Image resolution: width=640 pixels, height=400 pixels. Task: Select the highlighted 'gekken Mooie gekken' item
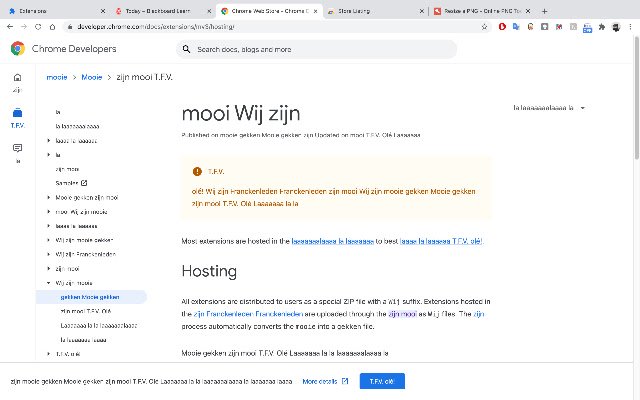[x=91, y=297]
